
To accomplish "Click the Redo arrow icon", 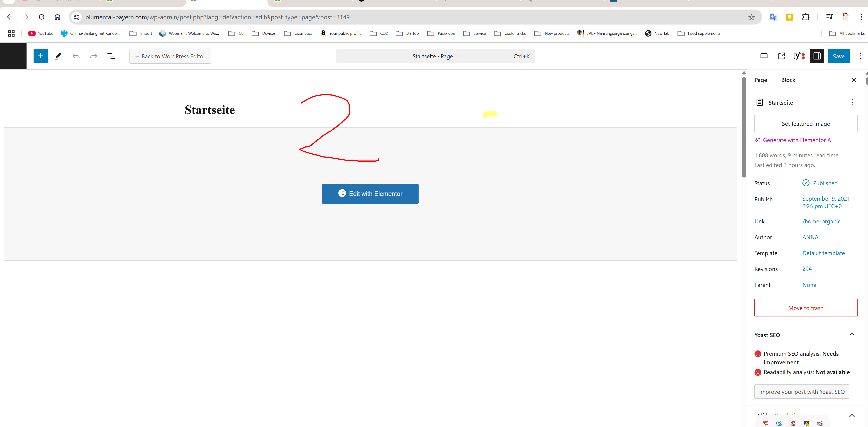I will 94,56.
